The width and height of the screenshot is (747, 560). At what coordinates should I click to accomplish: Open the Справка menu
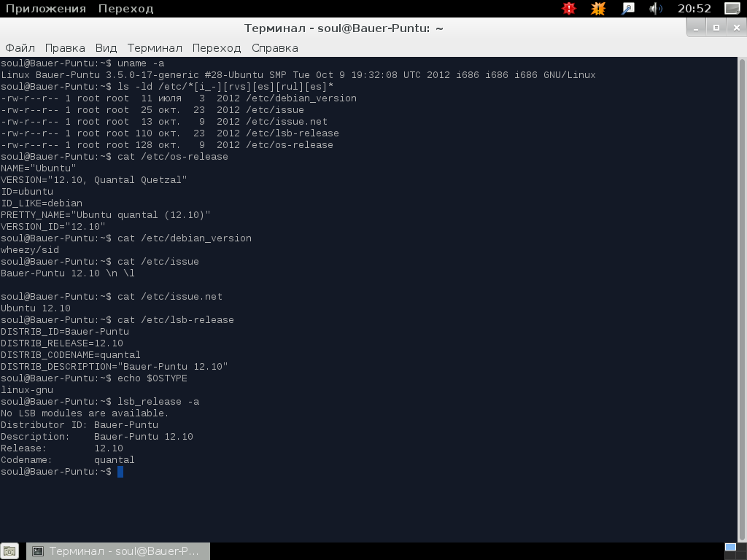coord(275,48)
